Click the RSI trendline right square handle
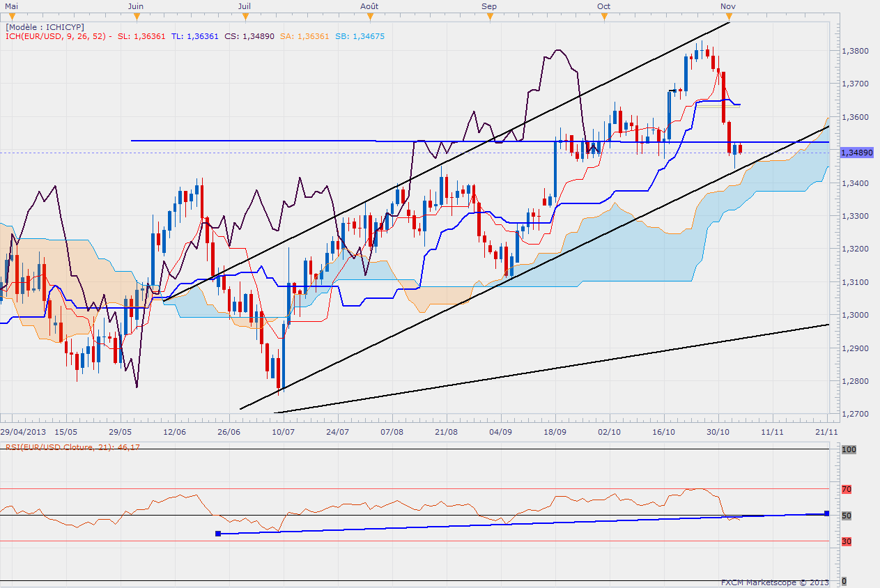Viewport: 880px width, 588px height. pos(827,513)
